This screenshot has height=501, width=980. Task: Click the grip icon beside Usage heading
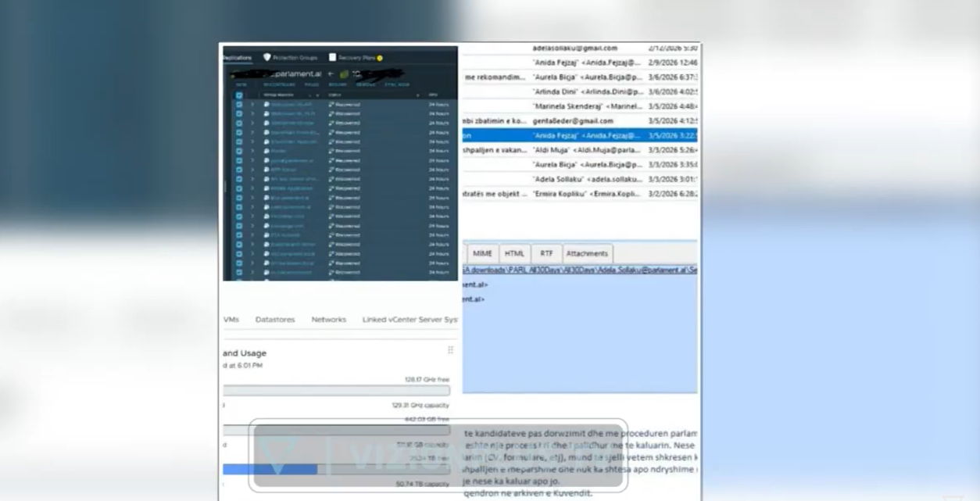450,350
